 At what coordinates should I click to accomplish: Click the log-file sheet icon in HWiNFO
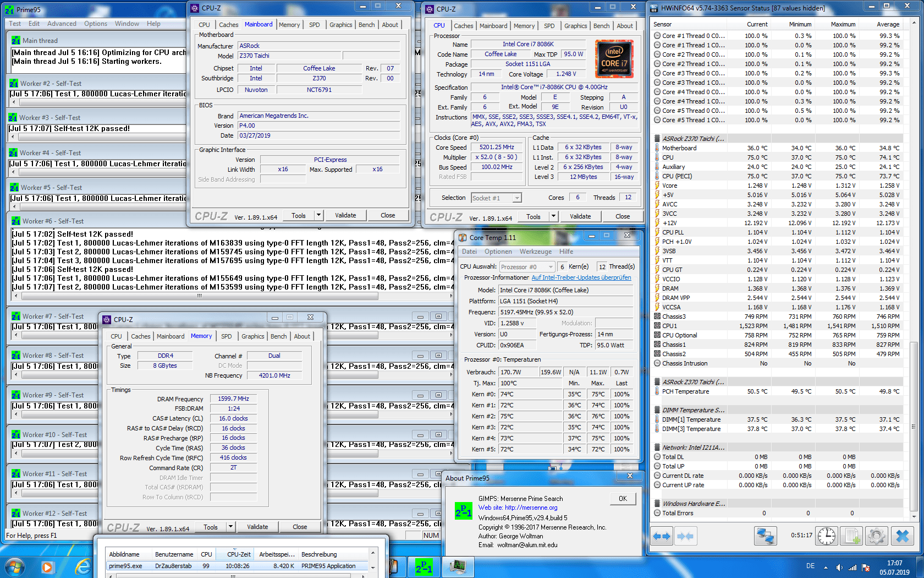click(851, 536)
